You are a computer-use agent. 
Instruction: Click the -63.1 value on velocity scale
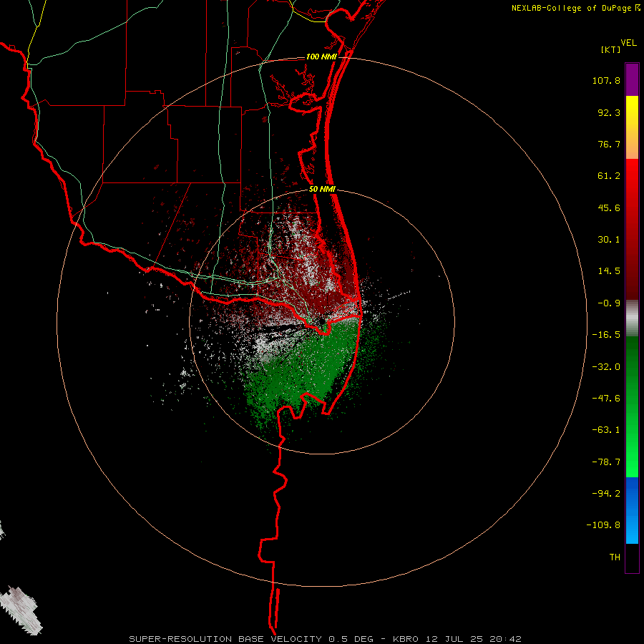[x=606, y=430]
